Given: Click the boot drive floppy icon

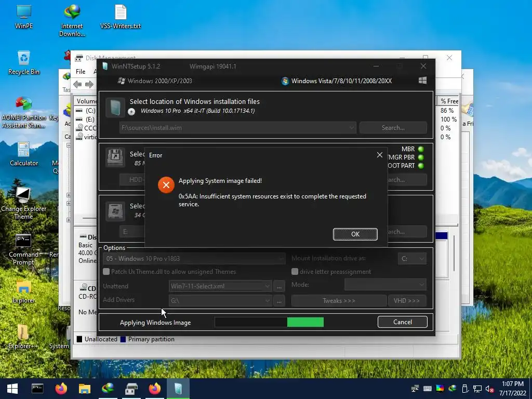Looking at the screenshot, I should click(x=115, y=157).
